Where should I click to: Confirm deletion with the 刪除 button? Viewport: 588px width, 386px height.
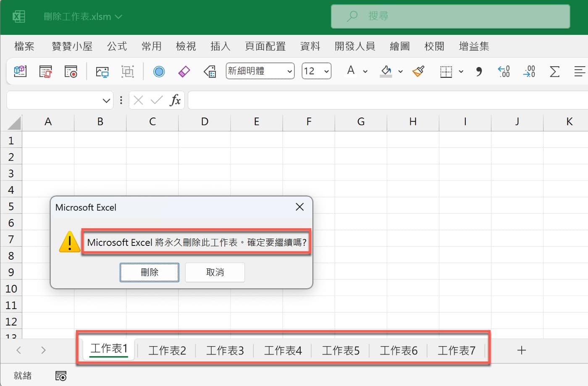[x=150, y=272]
